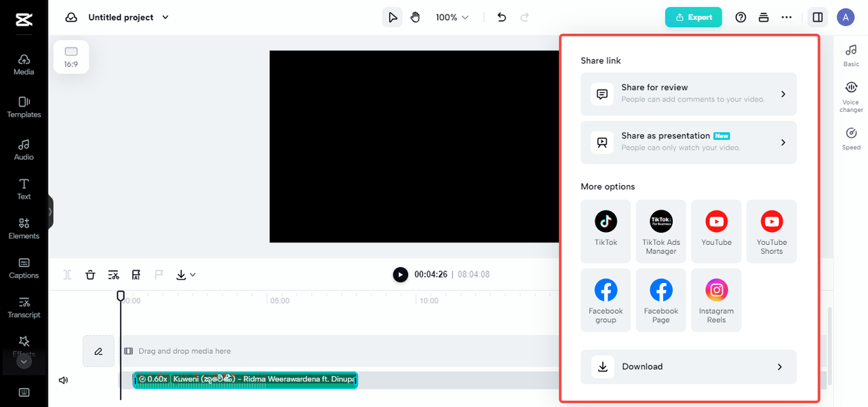This screenshot has height=407, width=868.
Task: Mute the audio track speaker
Action: tap(64, 381)
